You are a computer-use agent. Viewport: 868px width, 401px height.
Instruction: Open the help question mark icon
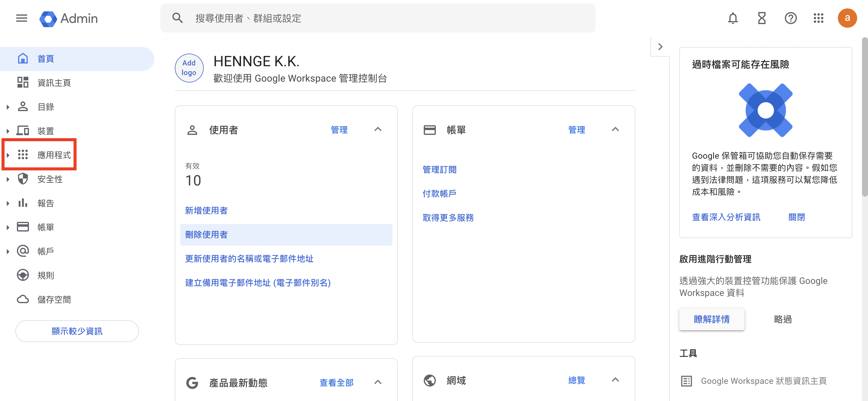click(x=791, y=18)
